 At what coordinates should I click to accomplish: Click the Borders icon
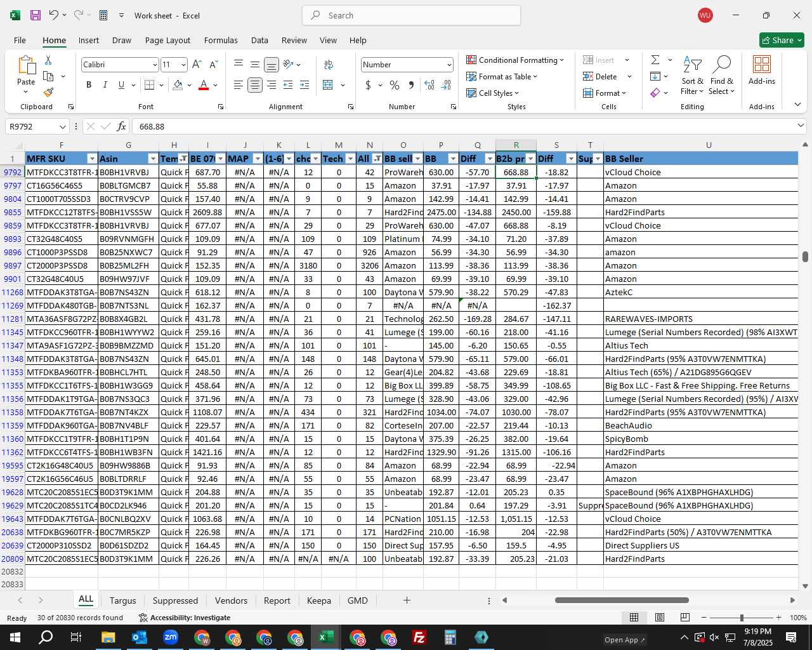[x=149, y=84]
